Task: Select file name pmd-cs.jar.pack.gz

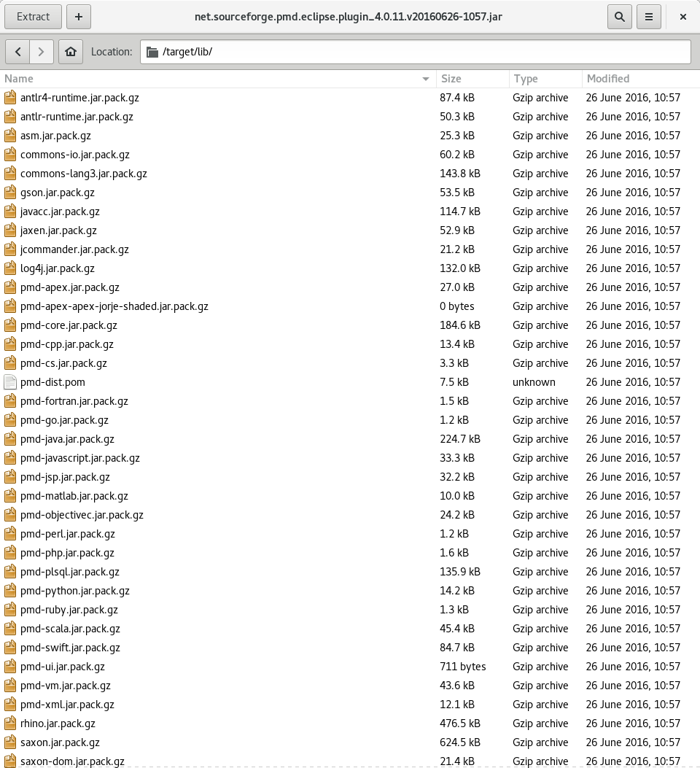Action: tap(63, 363)
